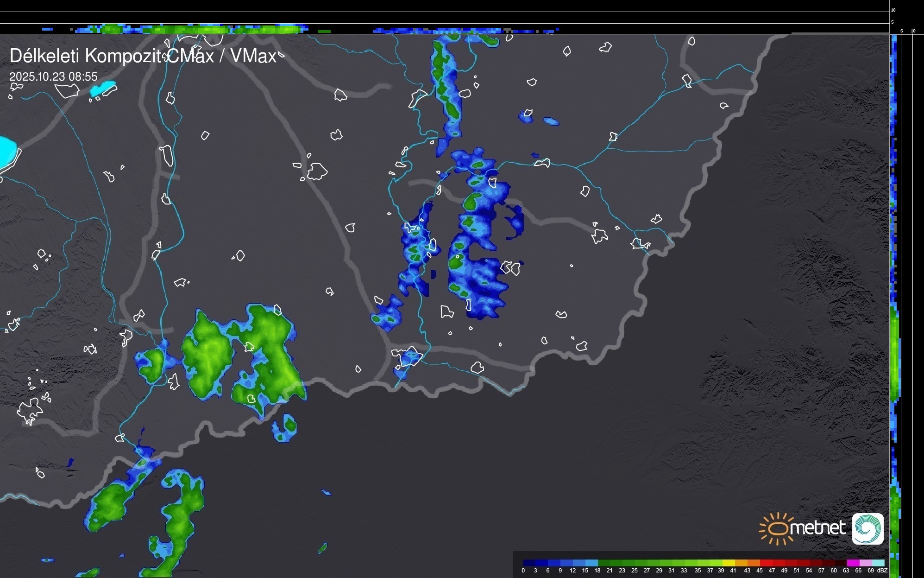
Task: Click the teal spiral app icon
Action: point(867,528)
